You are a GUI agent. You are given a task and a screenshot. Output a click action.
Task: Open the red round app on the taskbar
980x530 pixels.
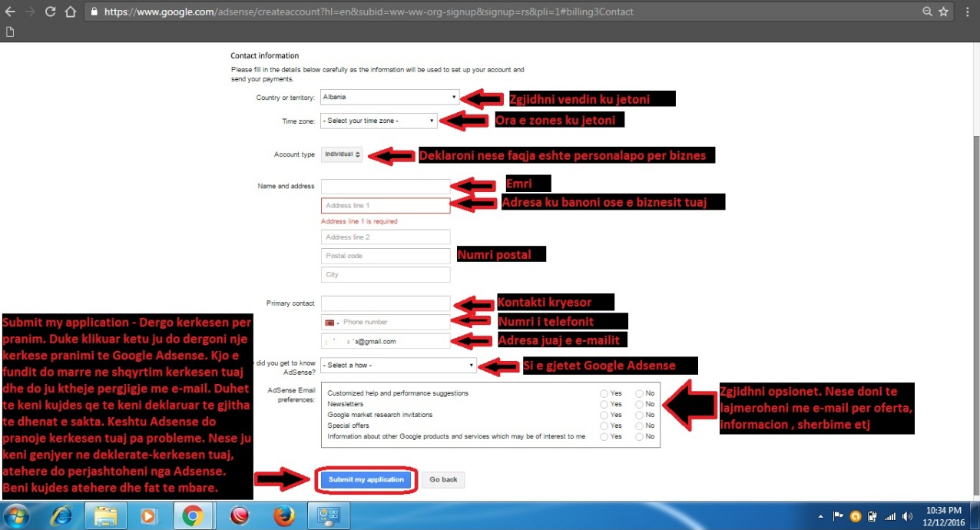(x=240, y=515)
